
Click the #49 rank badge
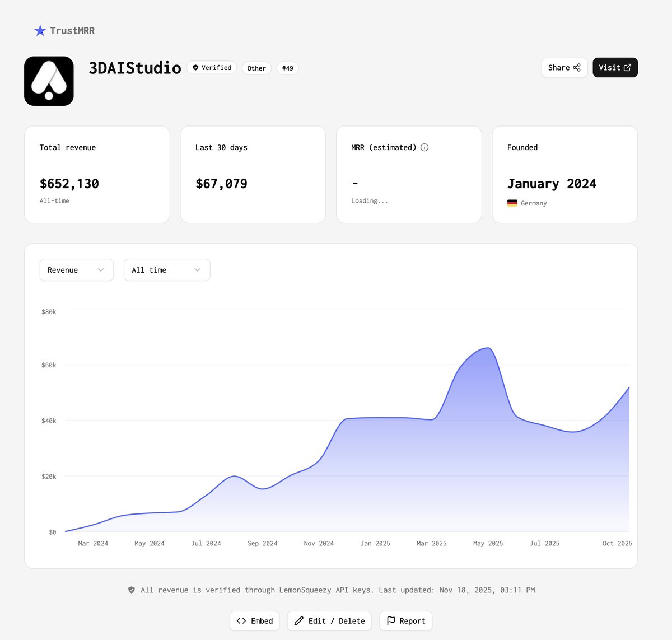(287, 68)
